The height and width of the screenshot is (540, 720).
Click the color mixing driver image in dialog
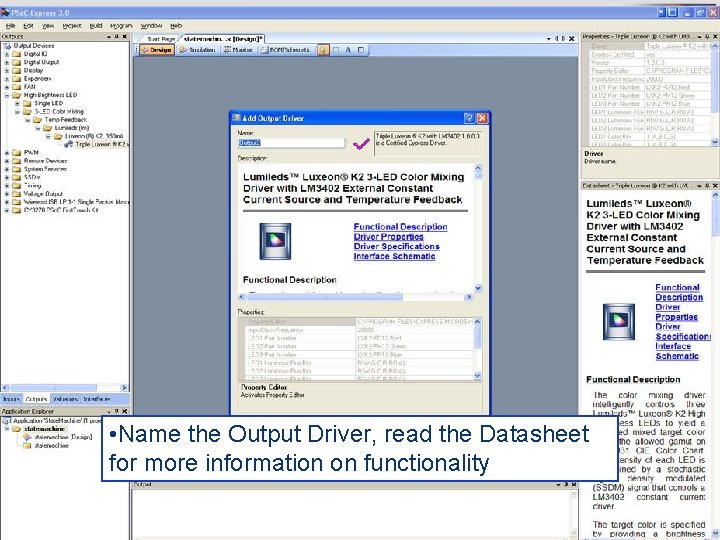(275, 241)
